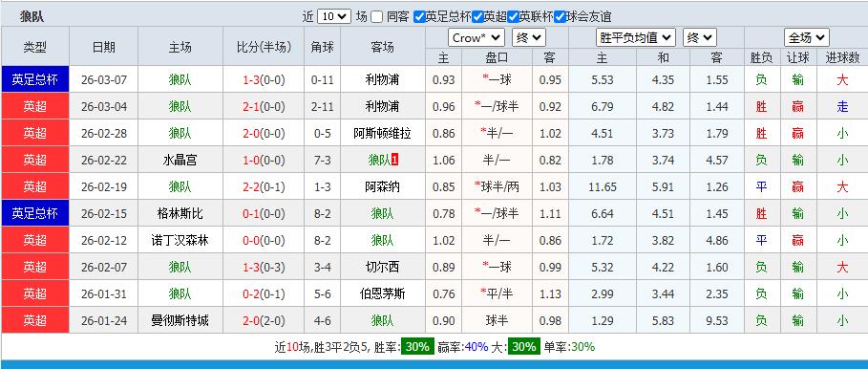868x369 pixels.
Task: Select the home team 格林斯比
Action: pos(180,213)
